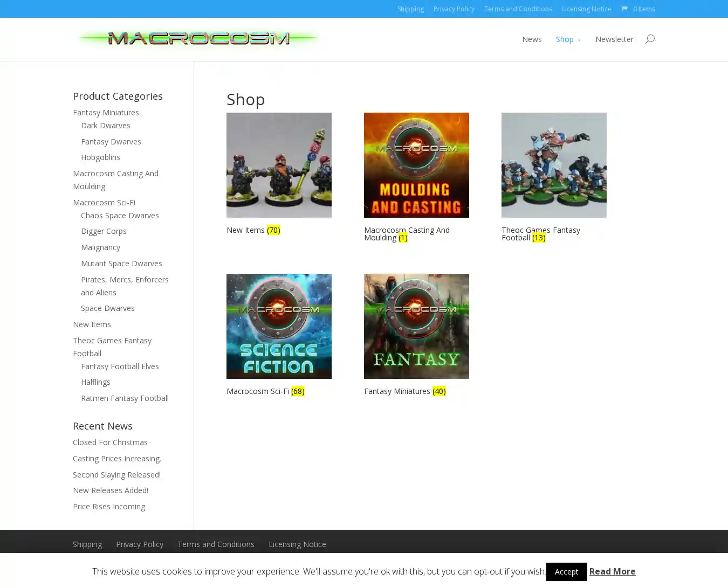Accept the cookie notice
Image resolution: width=728 pixels, height=588 pixels.
click(x=566, y=572)
